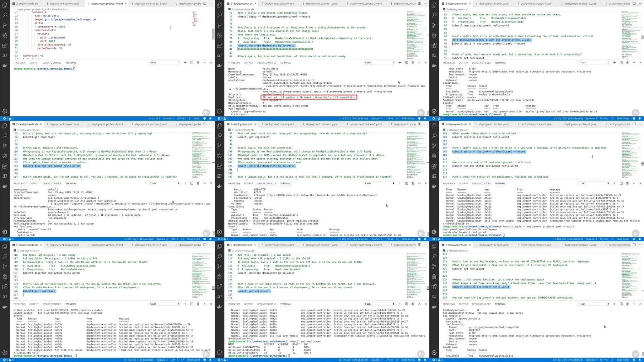Open Search view in window showing Ln 92
This screenshot has height=362, width=644.
point(434,15)
